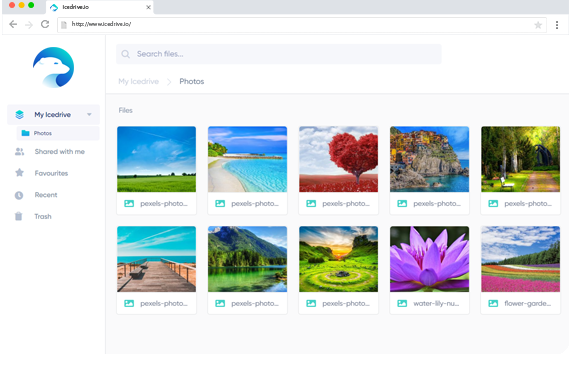Open the mountain lake thumbnail
569x365 pixels.
(247, 259)
